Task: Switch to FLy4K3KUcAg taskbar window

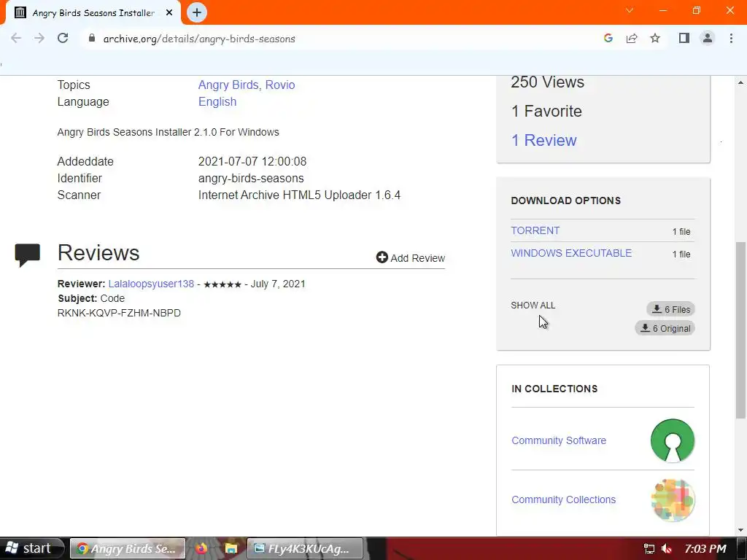Action: pyautogui.click(x=305, y=548)
